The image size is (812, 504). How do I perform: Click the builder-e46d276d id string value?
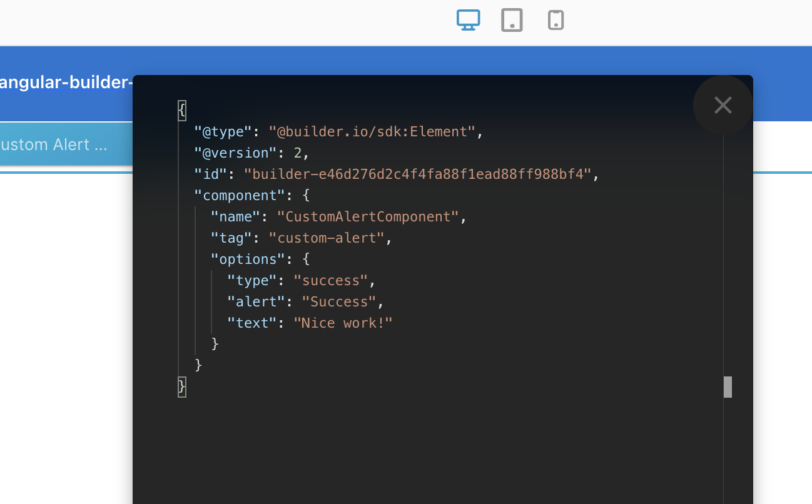[x=417, y=174]
